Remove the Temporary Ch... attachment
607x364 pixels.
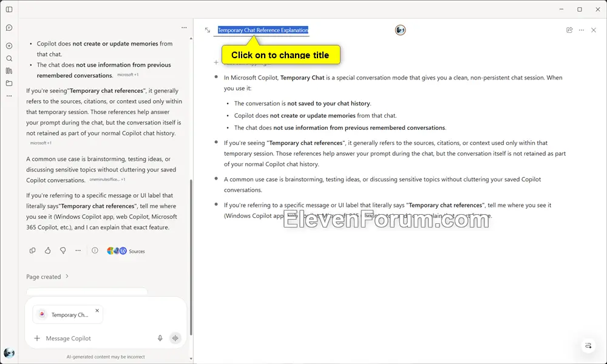(x=97, y=310)
